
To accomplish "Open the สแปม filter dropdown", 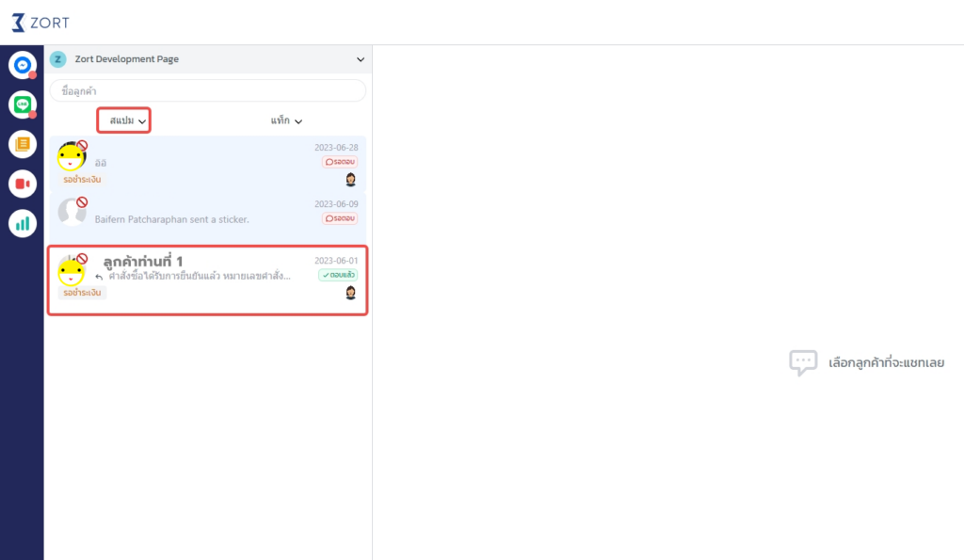I will point(124,120).
